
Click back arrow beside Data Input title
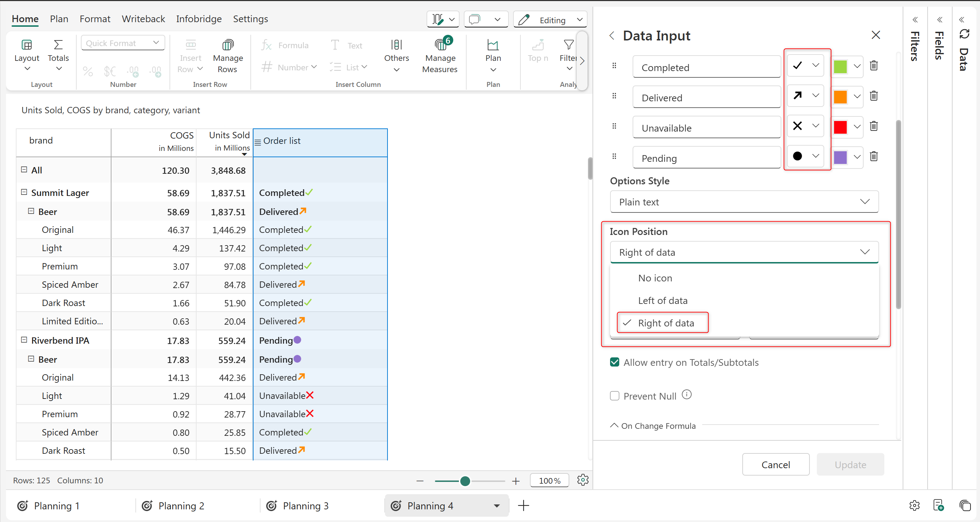[x=611, y=36]
